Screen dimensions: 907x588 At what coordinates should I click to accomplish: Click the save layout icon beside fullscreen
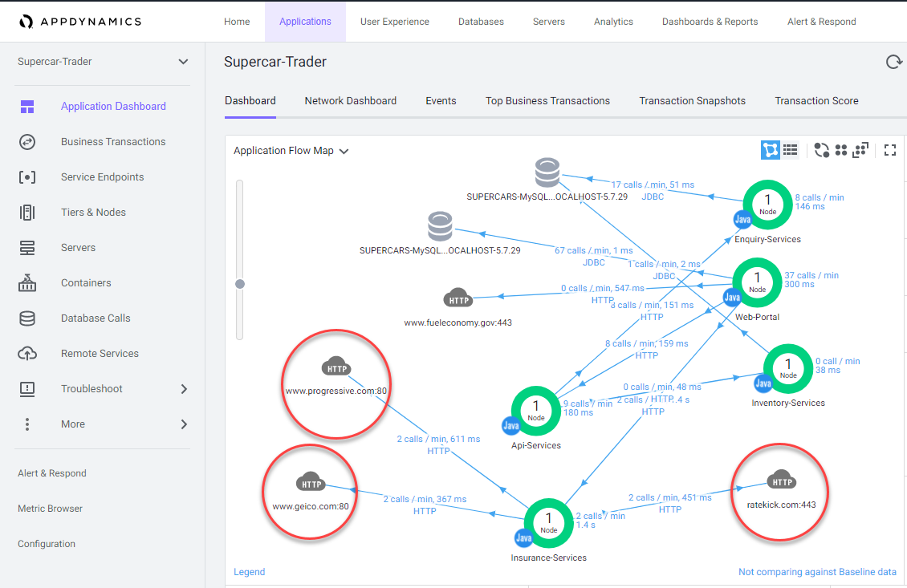(x=860, y=150)
